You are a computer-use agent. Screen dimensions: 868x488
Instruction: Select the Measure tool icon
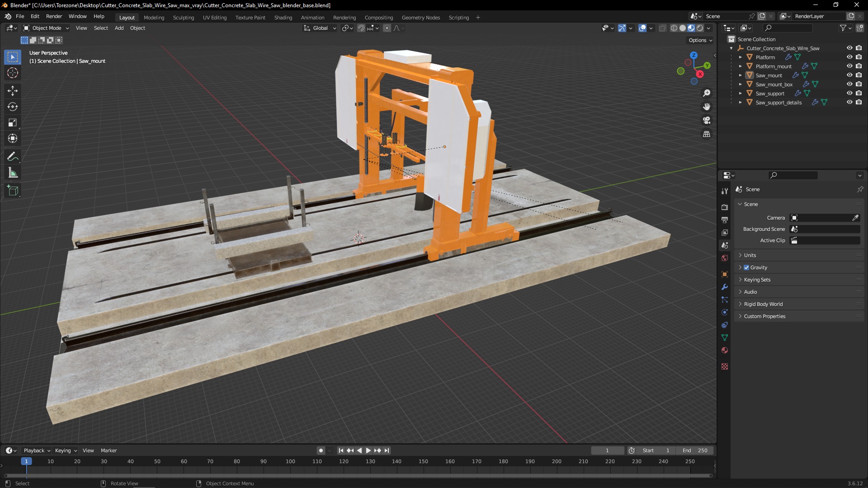click(x=13, y=172)
